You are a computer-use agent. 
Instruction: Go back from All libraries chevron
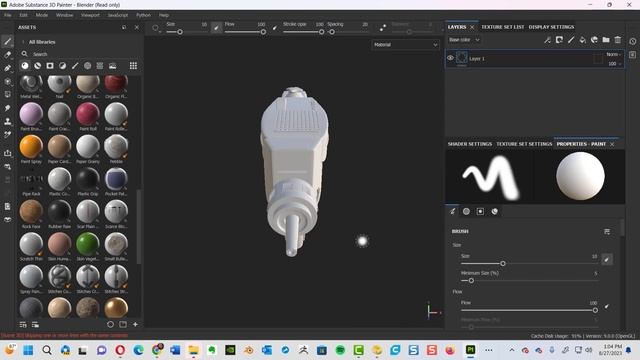23,42
